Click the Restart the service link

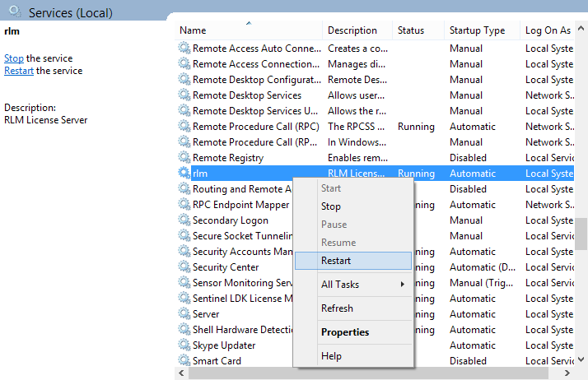[19, 71]
